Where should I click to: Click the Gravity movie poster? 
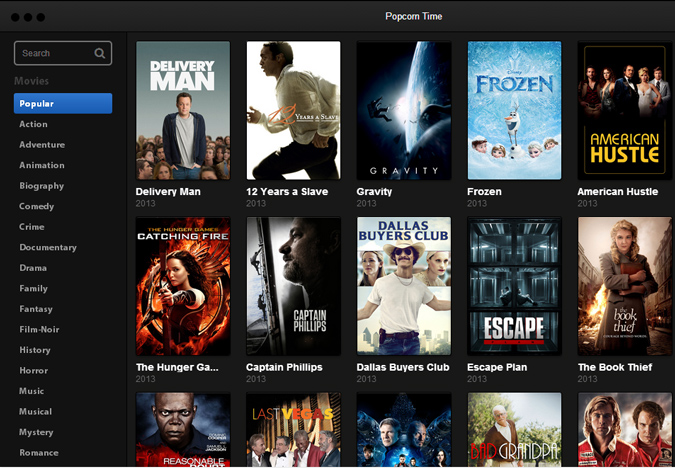(x=403, y=110)
